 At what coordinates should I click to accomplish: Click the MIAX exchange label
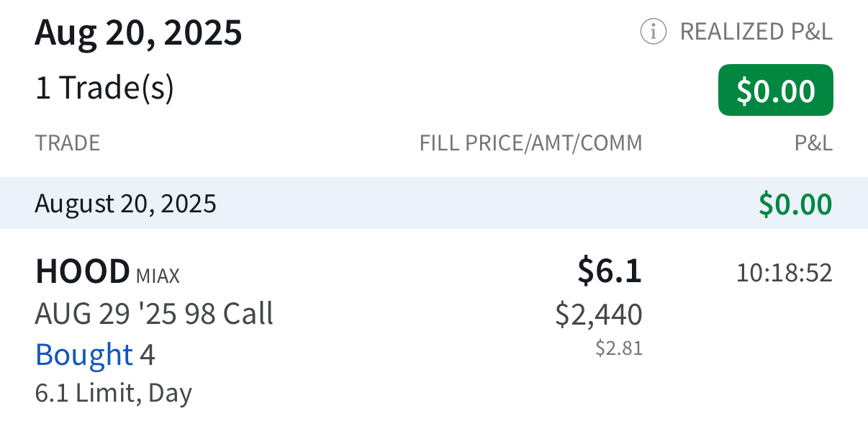[x=158, y=275]
